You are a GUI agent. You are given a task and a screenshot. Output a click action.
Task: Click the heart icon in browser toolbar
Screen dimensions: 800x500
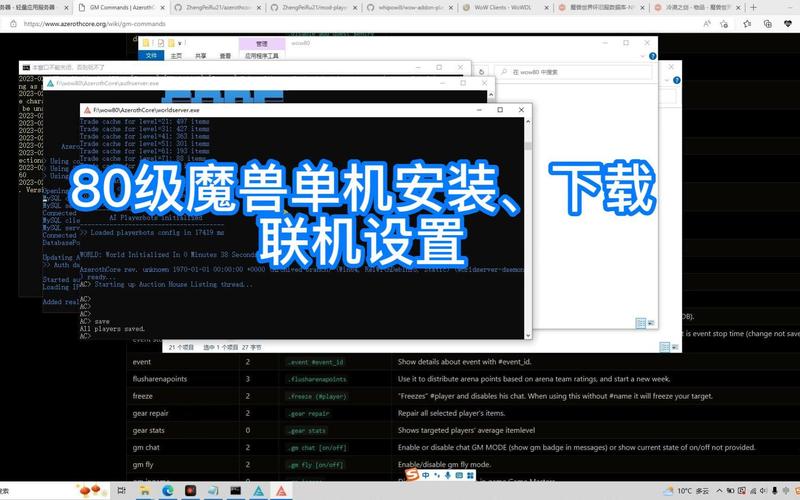coord(788,24)
